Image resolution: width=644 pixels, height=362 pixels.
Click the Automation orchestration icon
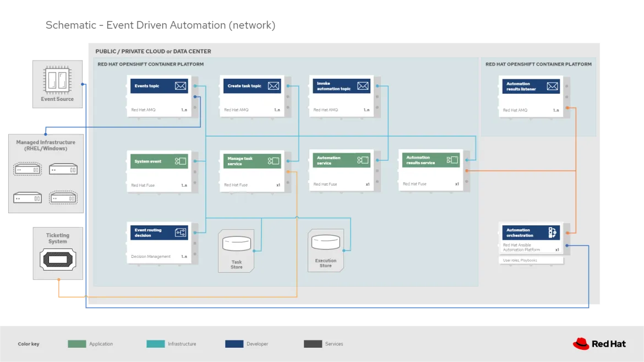pos(553,233)
